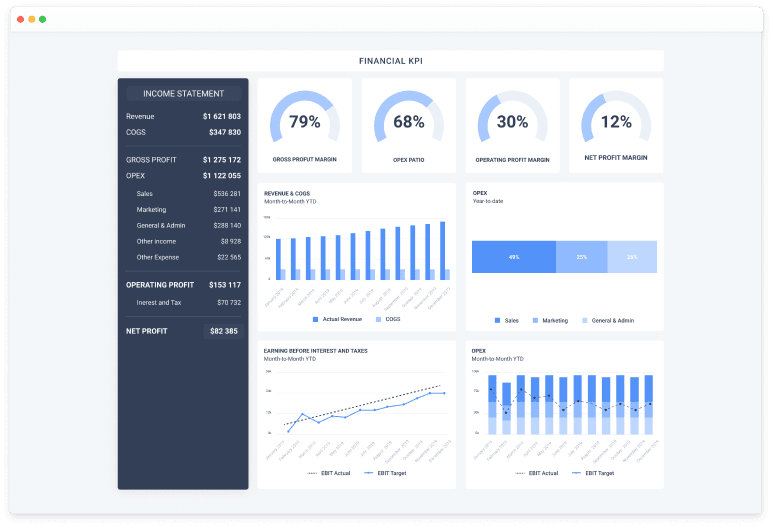
Task: Click the Sales legend swatch under OPEX Year-to-date
Action: 497,320
